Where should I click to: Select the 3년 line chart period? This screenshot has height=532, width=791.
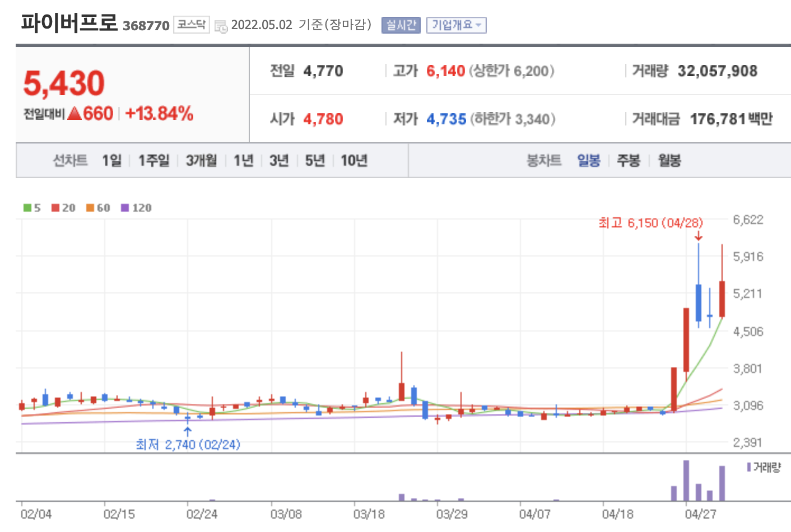coord(279,161)
